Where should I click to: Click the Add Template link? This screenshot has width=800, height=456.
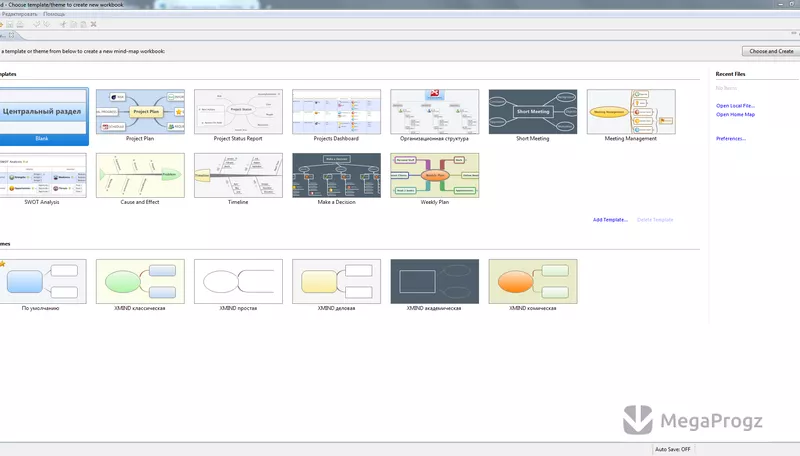(x=610, y=220)
